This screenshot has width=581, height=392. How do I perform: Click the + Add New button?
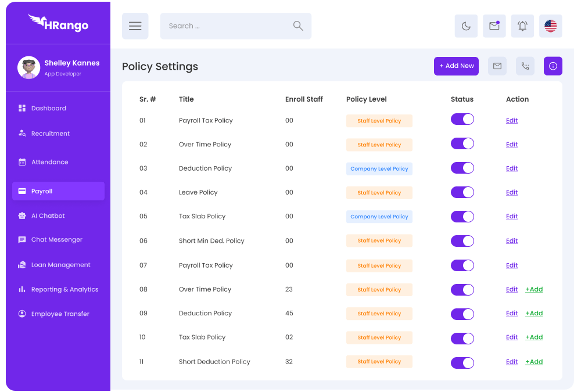456,66
